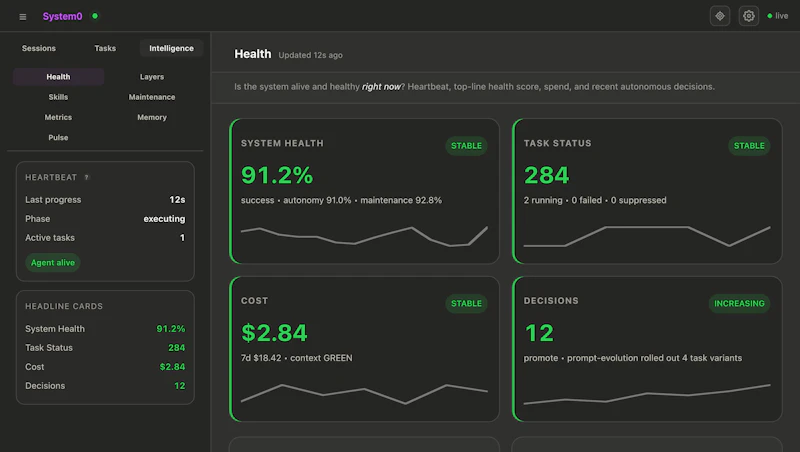Image resolution: width=800 pixels, height=452 pixels.
Task: Click the autonomy 91.0% maintenance subtitle
Action: coord(341,200)
